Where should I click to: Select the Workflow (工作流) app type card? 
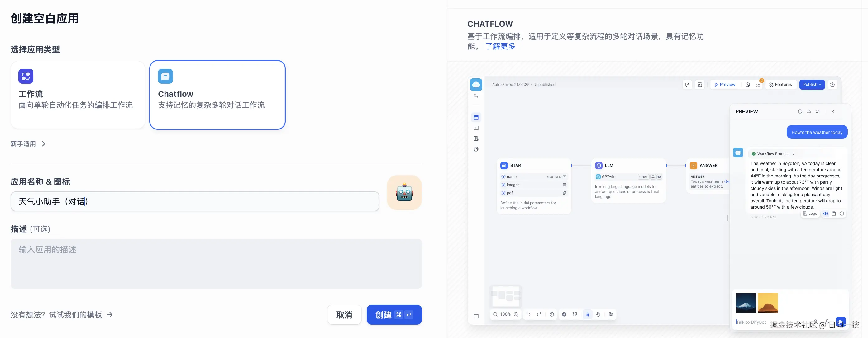pos(78,95)
